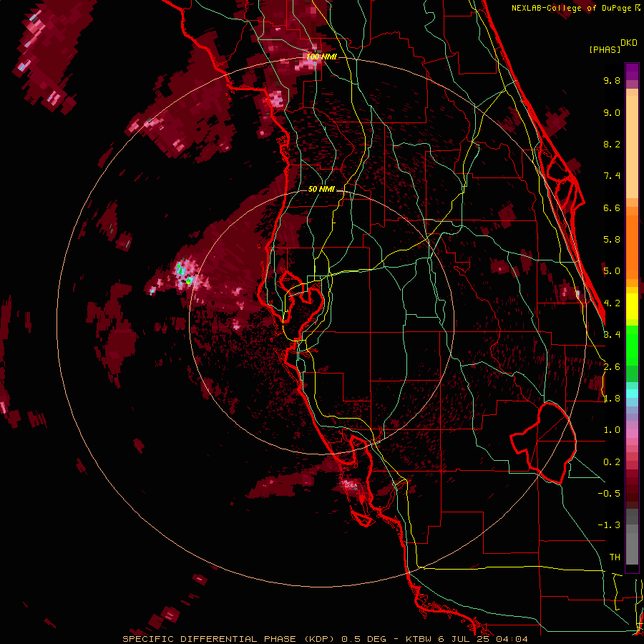Select the 1.8 scale value
The height and width of the screenshot is (644, 644).
(x=612, y=399)
